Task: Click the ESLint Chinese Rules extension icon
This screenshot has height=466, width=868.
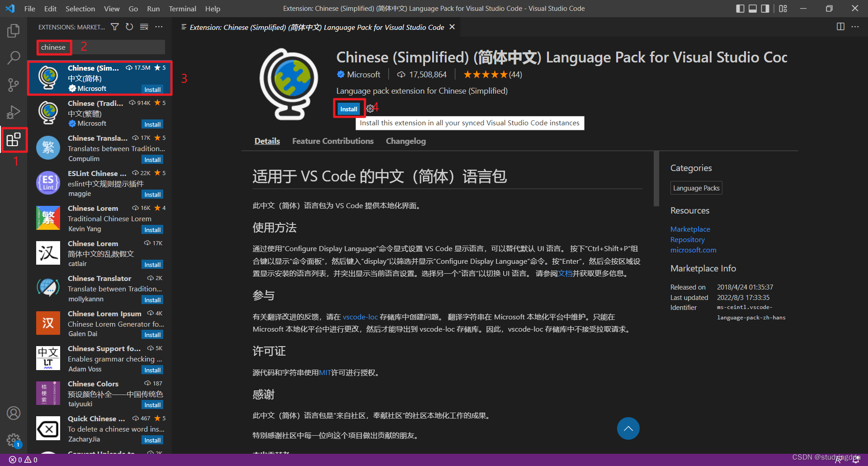Action: (x=48, y=183)
